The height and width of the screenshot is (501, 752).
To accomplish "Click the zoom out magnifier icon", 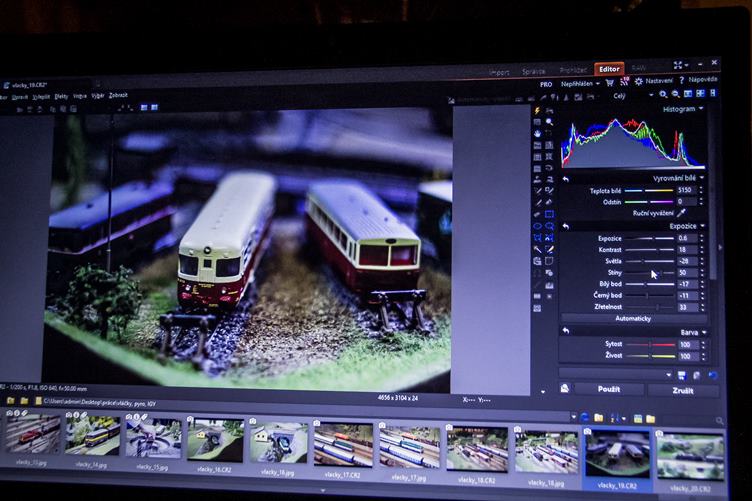I will [675, 95].
